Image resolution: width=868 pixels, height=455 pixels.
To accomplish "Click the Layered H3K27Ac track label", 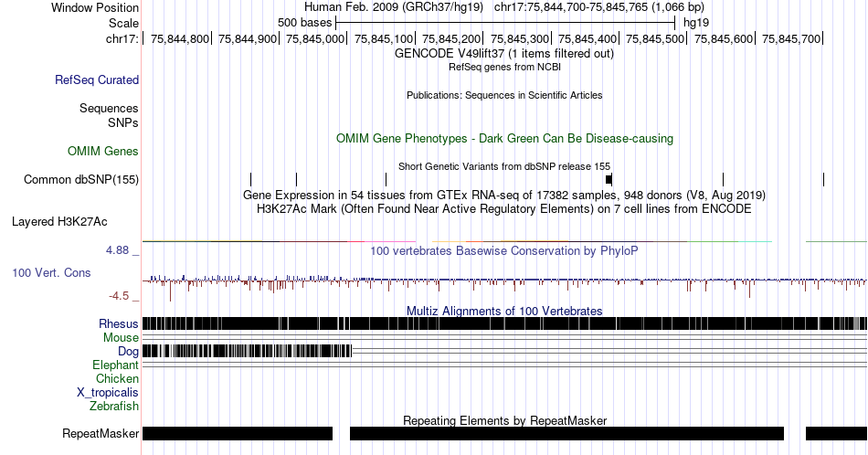I will [59, 222].
